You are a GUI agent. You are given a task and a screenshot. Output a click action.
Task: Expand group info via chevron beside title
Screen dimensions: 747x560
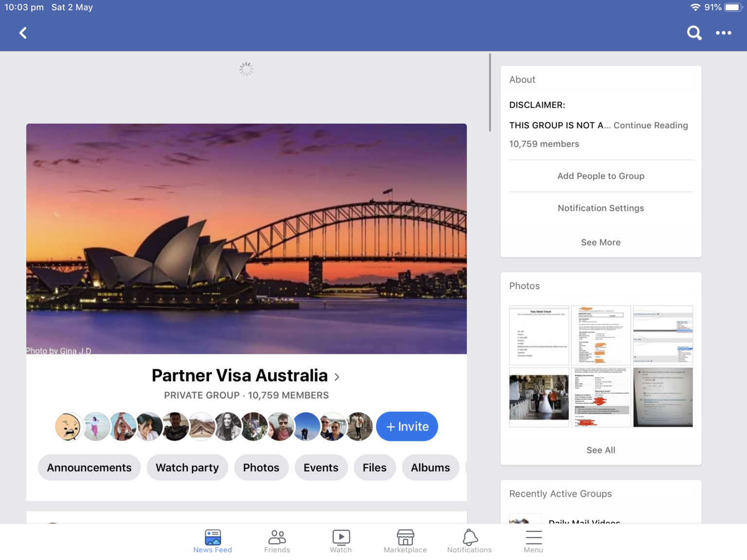(337, 377)
